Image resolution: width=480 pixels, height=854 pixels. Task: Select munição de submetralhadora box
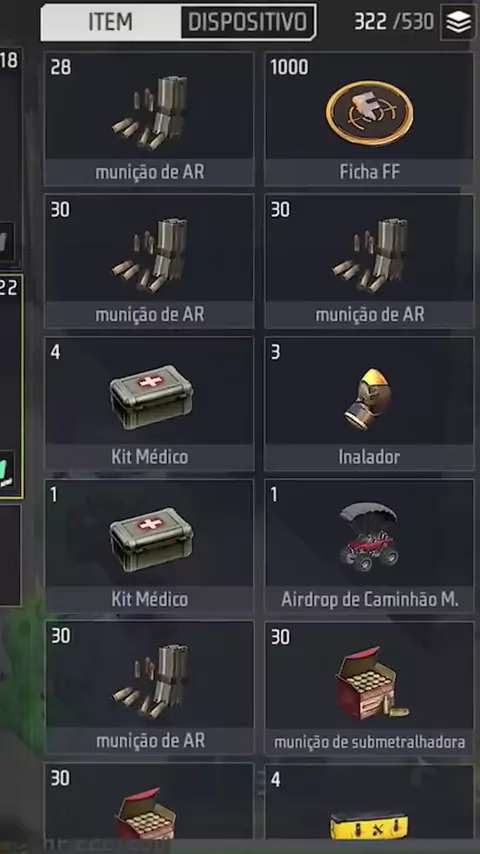(369, 688)
